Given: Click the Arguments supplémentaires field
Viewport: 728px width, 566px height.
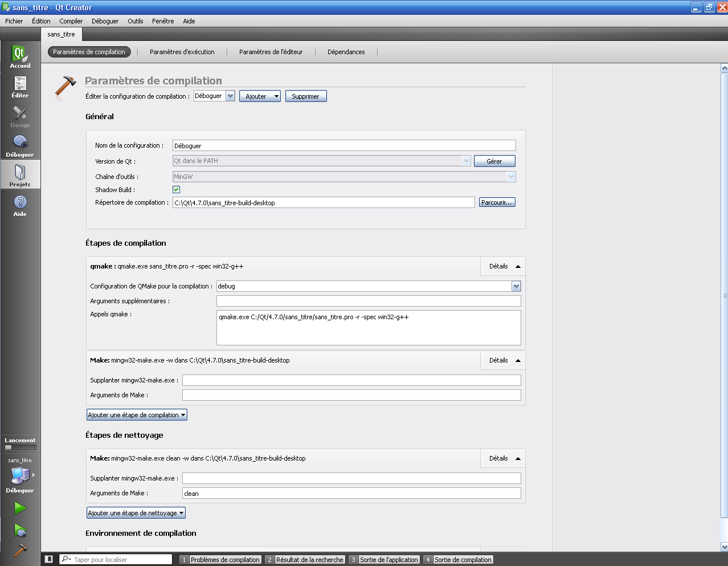Looking at the screenshot, I should [x=369, y=301].
